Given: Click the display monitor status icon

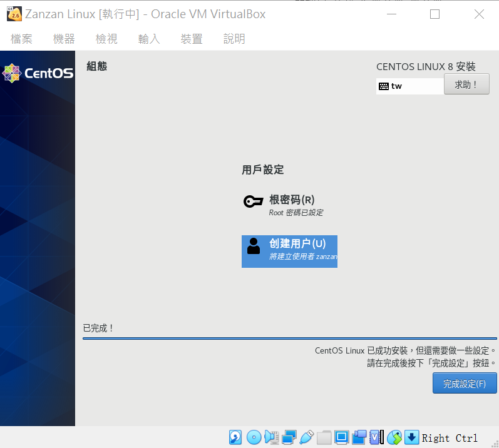Looking at the screenshot, I should coord(341,437).
